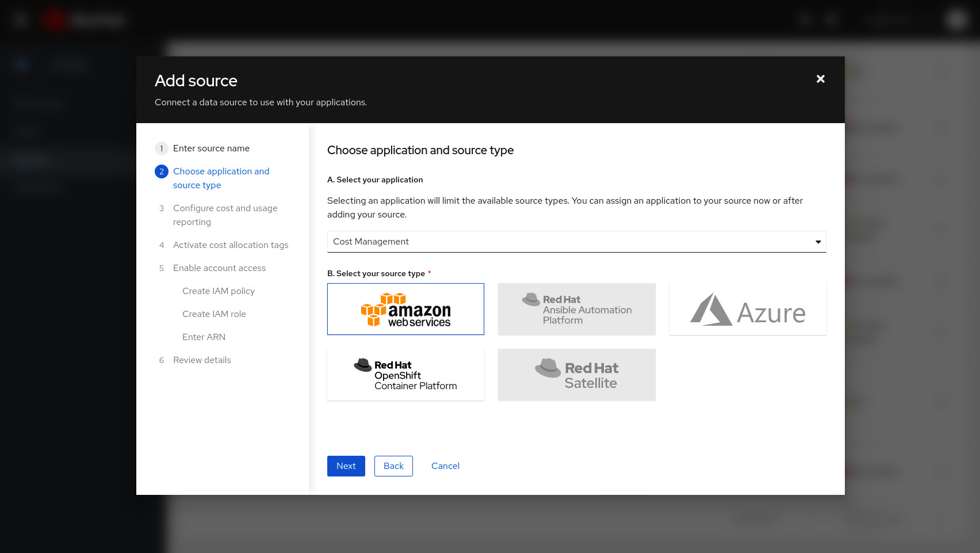Click the step 2 number circle
980x553 pixels.
pyautogui.click(x=162, y=171)
